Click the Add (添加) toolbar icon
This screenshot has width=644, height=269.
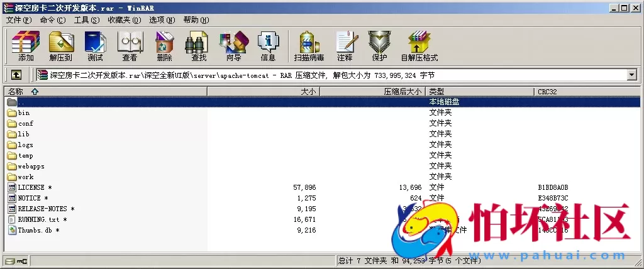click(25, 46)
